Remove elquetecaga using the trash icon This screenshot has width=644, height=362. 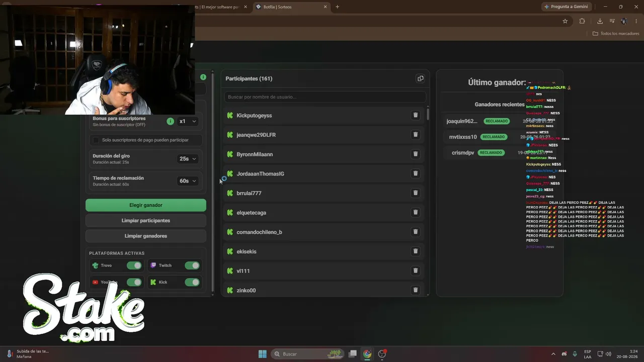(416, 212)
